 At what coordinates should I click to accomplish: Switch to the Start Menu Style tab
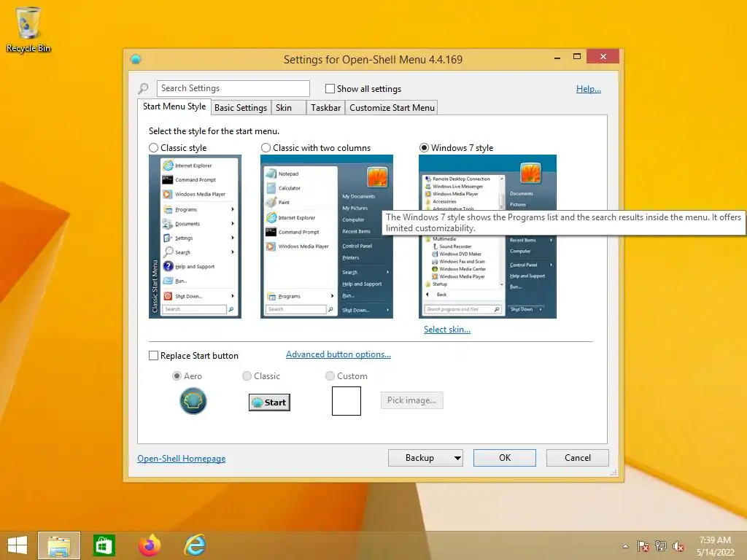coord(174,106)
